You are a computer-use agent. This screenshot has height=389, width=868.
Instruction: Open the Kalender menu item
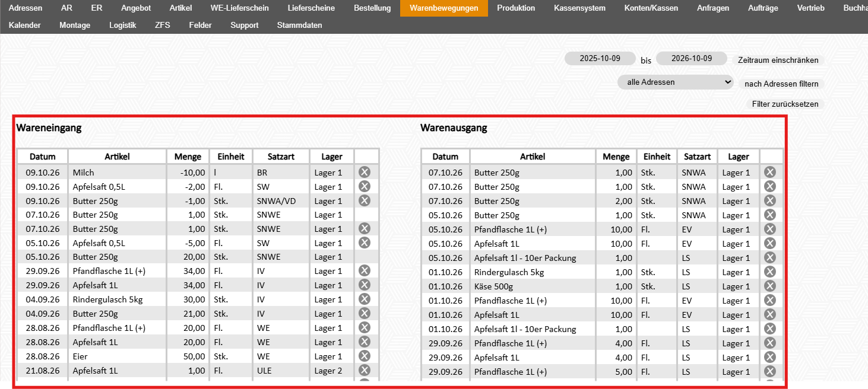click(25, 25)
